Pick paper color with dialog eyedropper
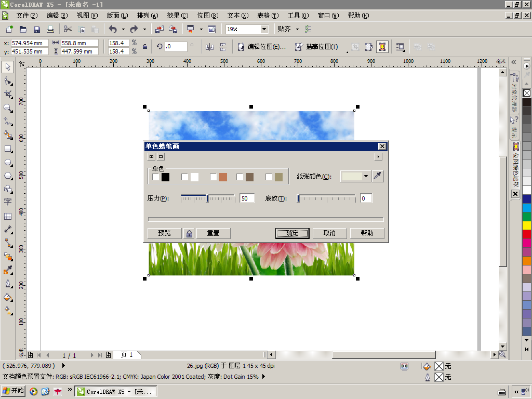This screenshot has height=399, width=532. [378, 176]
